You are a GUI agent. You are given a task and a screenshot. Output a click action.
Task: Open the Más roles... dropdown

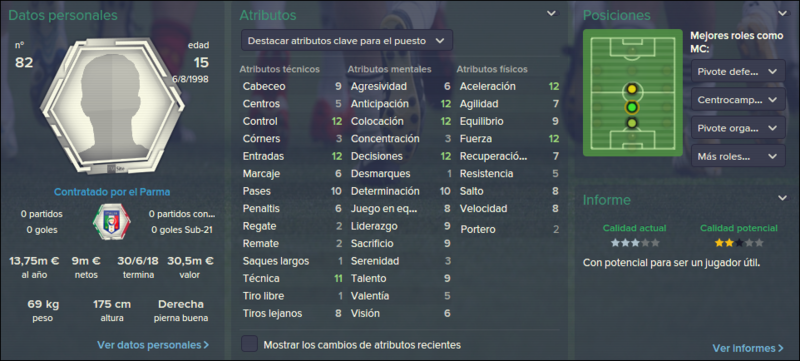pos(738,156)
